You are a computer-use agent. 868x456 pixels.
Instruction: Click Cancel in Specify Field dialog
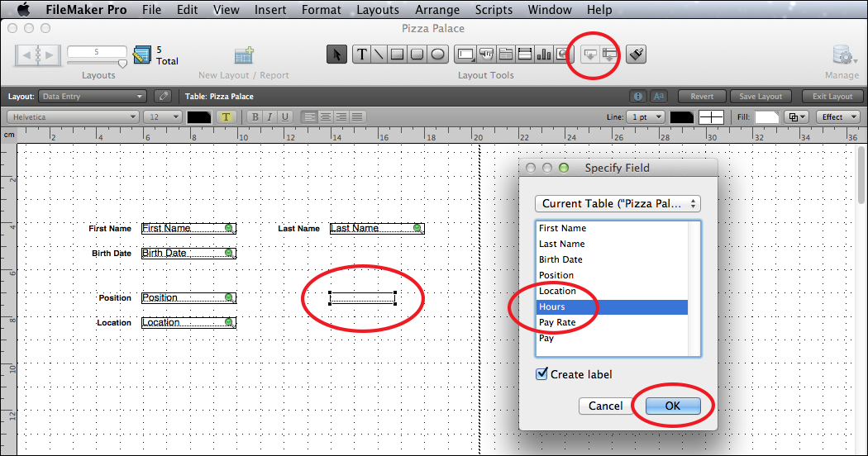click(x=606, y=406)
